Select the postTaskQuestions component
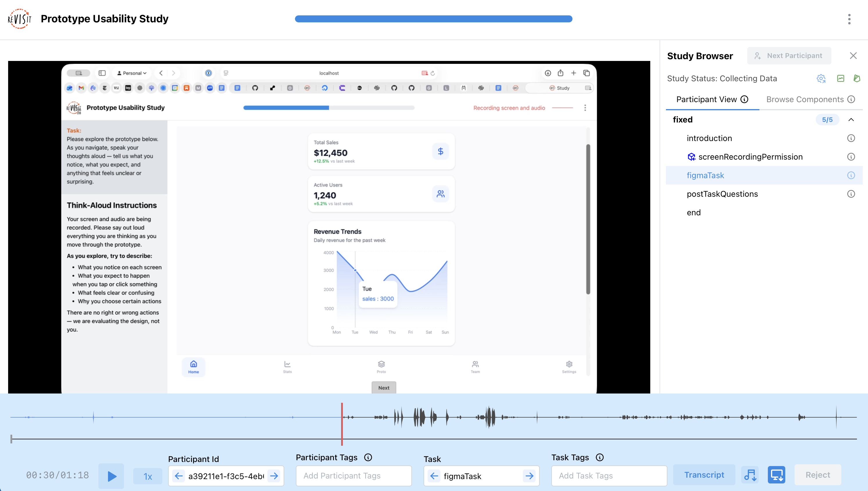This screenshot has width=868, height=491. (x=722, y=194)
